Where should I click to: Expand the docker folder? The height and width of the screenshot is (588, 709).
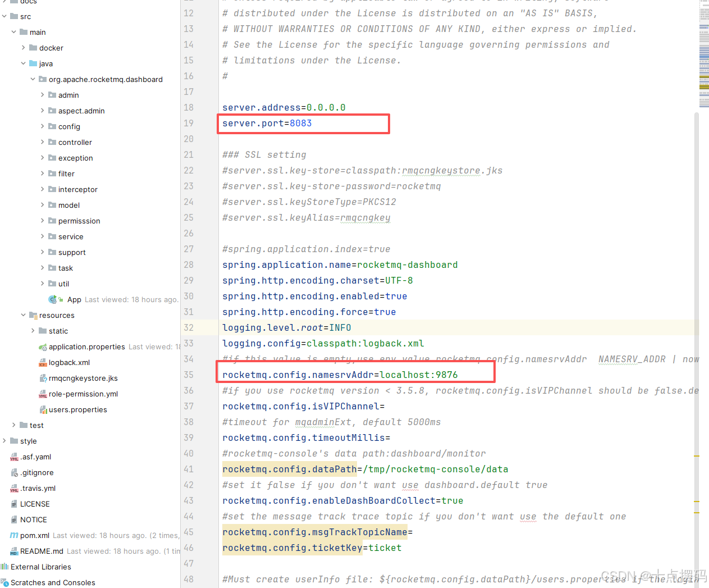(x=24, y=48)
